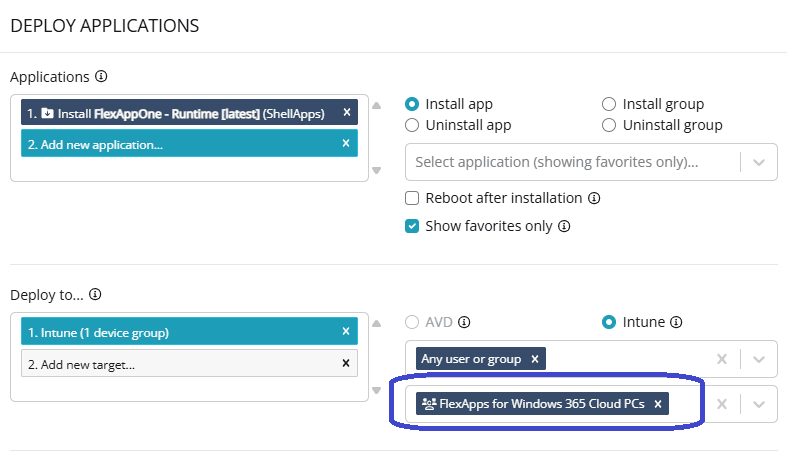The image size is (787, 459).
Task: Select 'Add new target' list entry
Action: [180, 364]
